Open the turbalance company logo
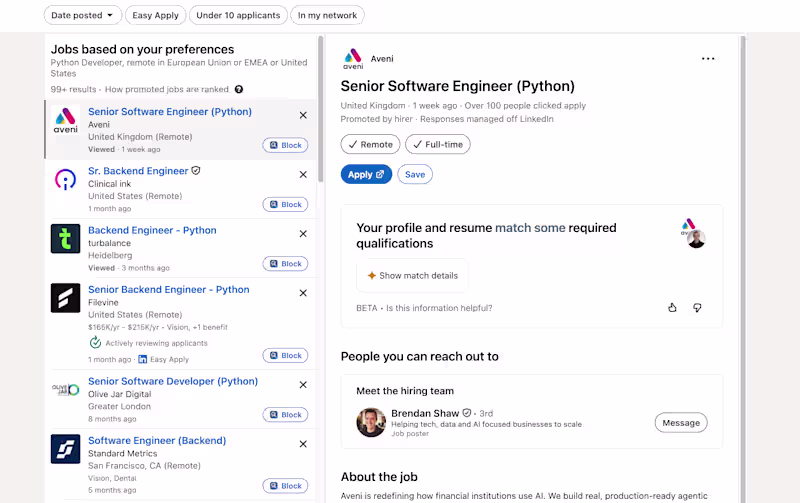 (x=65, y=238)
